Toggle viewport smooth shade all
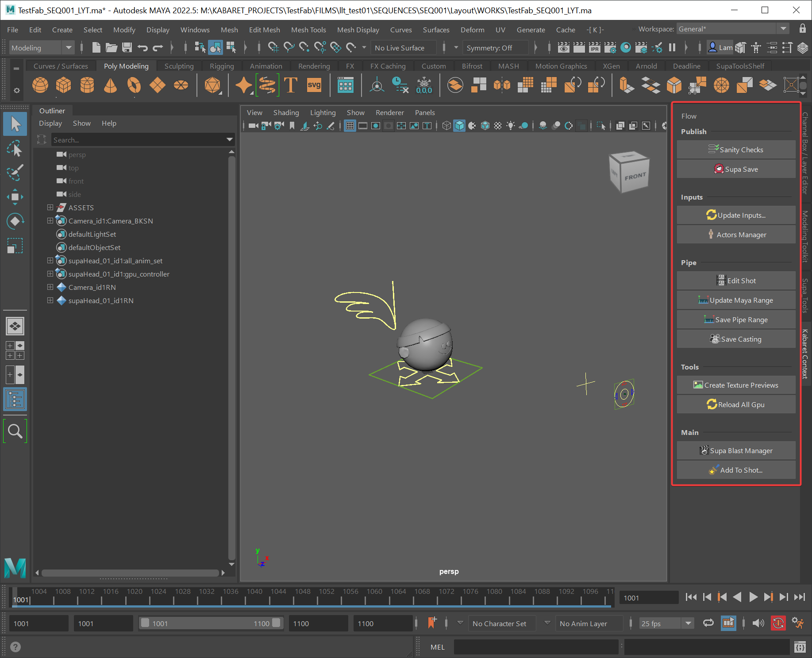 coord(459,126)
